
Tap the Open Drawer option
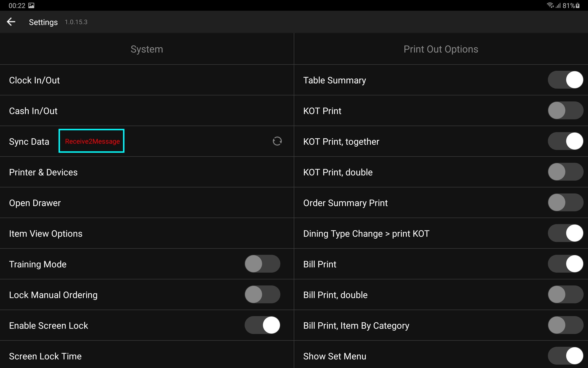coord(35,203)
